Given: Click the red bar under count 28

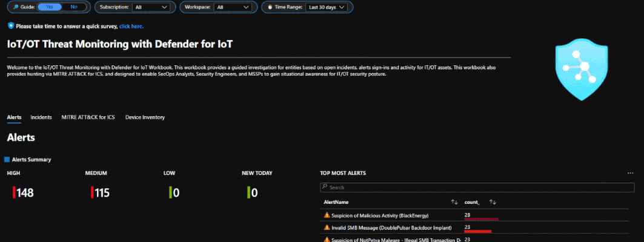Looking at the screenshot, I should (482, 220).
